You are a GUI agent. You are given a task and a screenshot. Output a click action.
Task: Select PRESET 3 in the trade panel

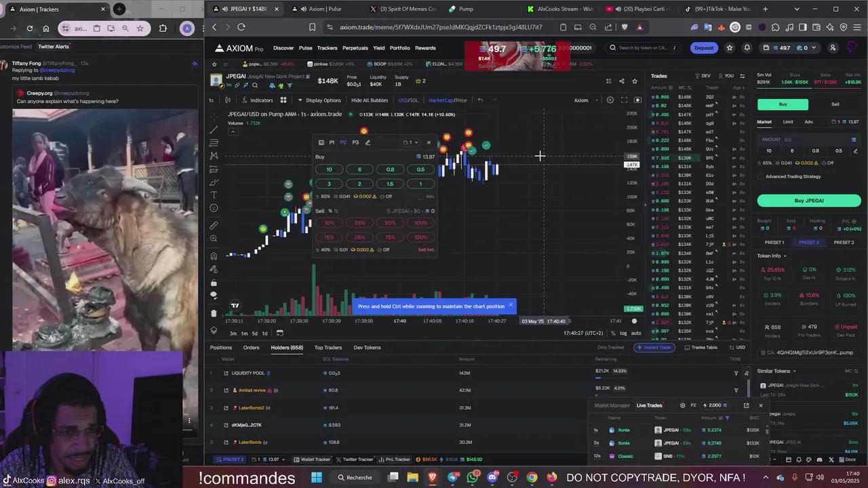click(x=844, y=242)
